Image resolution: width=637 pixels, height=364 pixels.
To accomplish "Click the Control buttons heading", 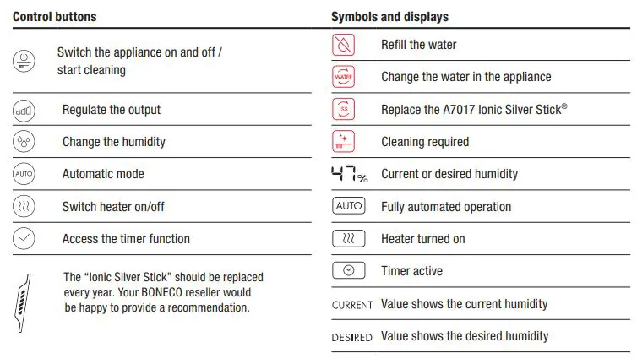I will [x=54, y=16].
